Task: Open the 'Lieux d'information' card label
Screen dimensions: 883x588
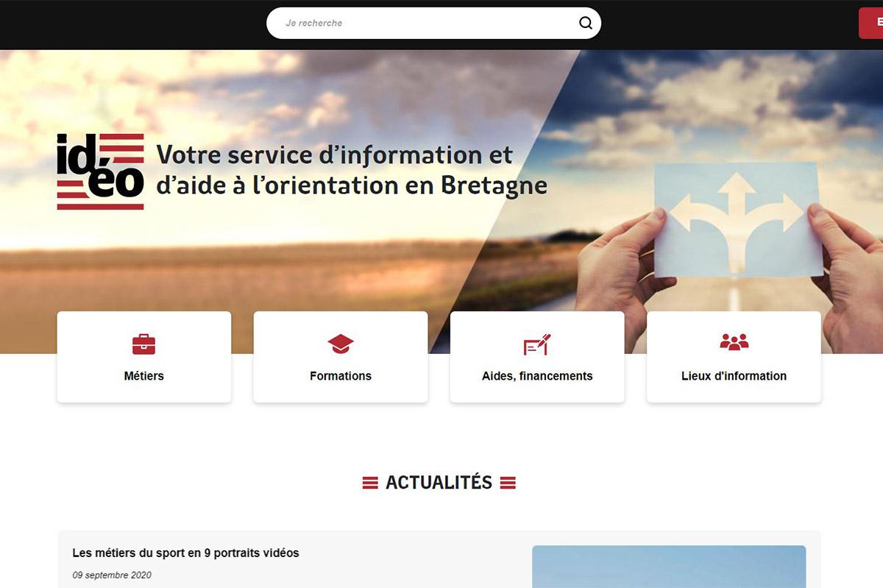Action: tap(734, 376)
